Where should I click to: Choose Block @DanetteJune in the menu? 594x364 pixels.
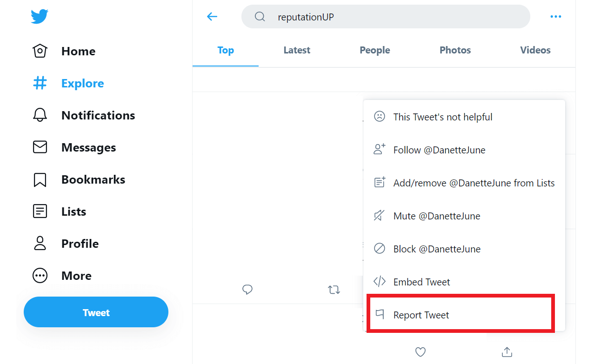tap(437, 249)
